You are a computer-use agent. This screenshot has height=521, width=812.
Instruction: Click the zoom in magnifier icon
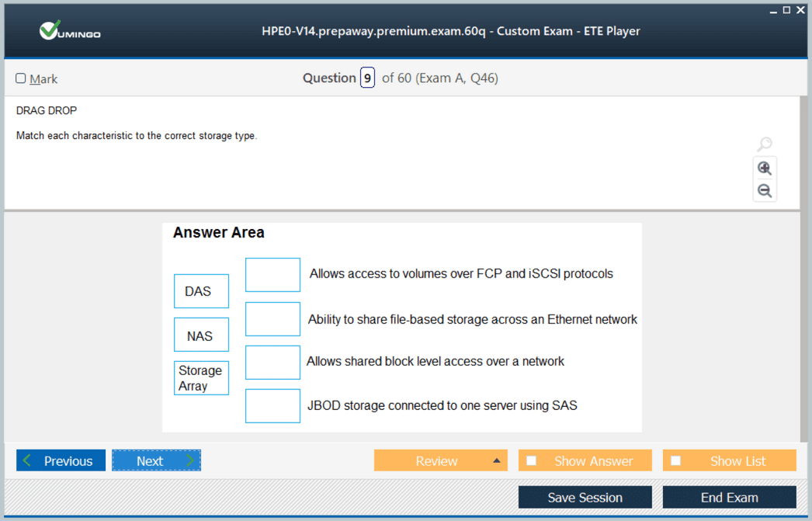pyautogui.click(x=765, y=168)
